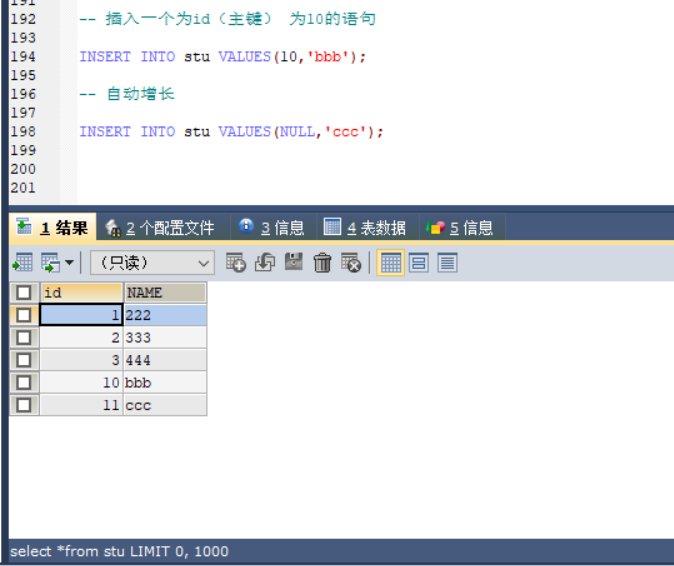Select the cell containing 444
This screenshot has width=674, height=566.
165,360
